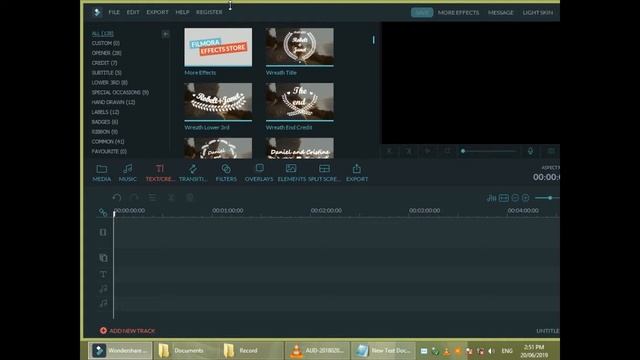Screen dimensions: 640x360
Task: Open the audio mixer icon near zoom controls
Action: (491, 198)
